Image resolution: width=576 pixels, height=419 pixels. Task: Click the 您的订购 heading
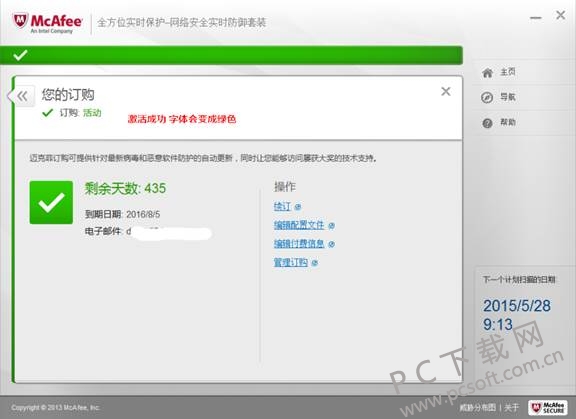pyautogui.click(x=68, y=94)
